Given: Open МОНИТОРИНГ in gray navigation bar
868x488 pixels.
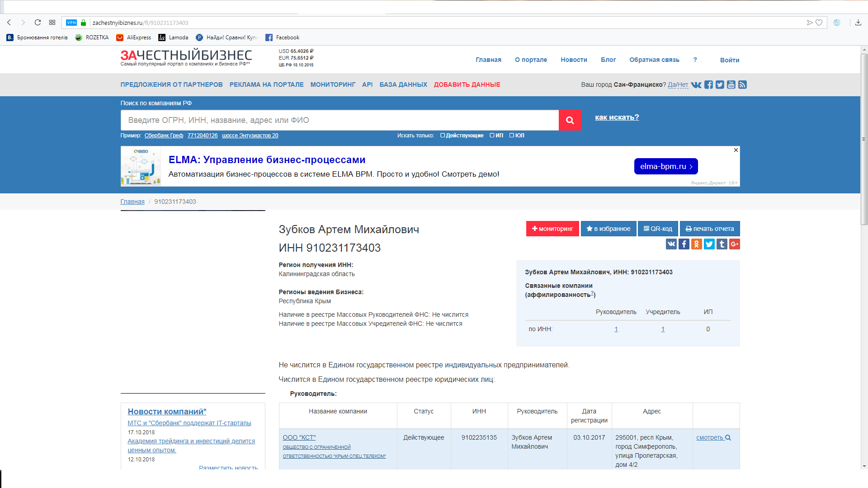Looking at the screenshot, I should pyautogui.click(x=333, y=84).
